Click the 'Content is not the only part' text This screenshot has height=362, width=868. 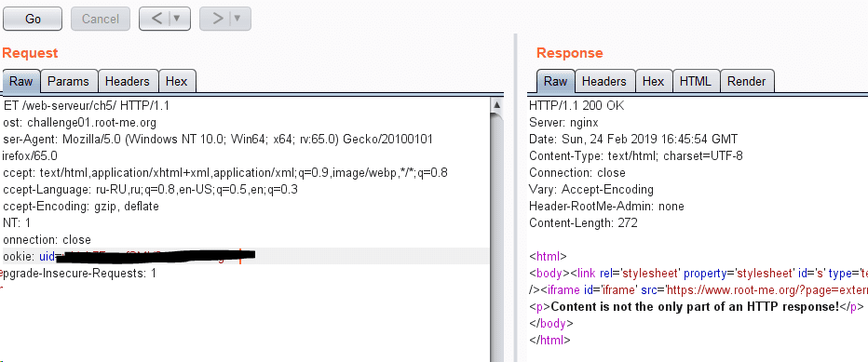click(x=696, y=307)
